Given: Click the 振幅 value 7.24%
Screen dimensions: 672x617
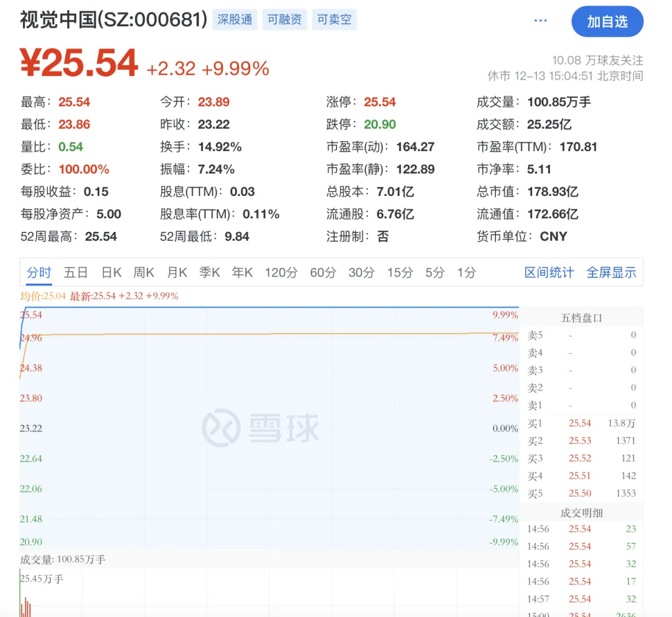Looking at the screenshot, I should [x=216, y=169].
